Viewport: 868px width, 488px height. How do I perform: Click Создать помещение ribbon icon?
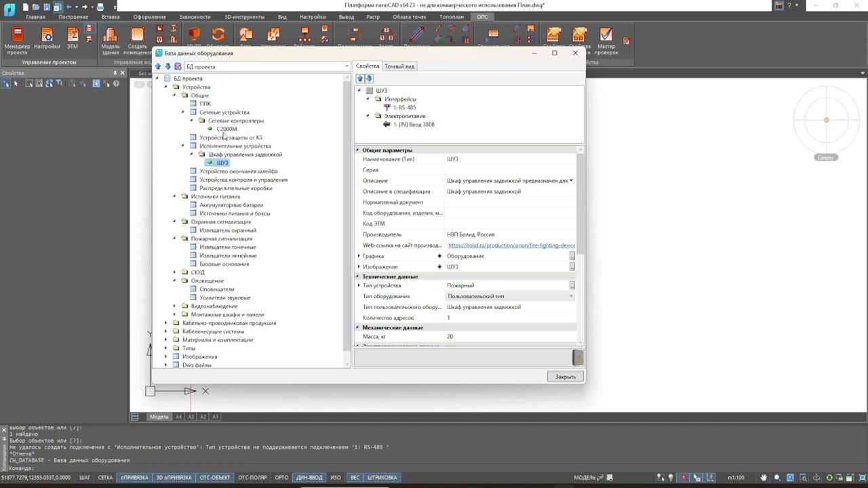[138, 41]
